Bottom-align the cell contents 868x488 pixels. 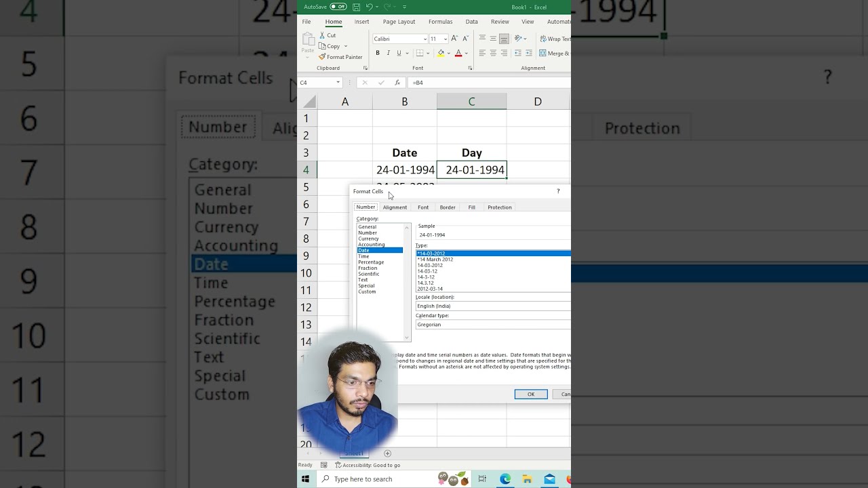[504, 39]
